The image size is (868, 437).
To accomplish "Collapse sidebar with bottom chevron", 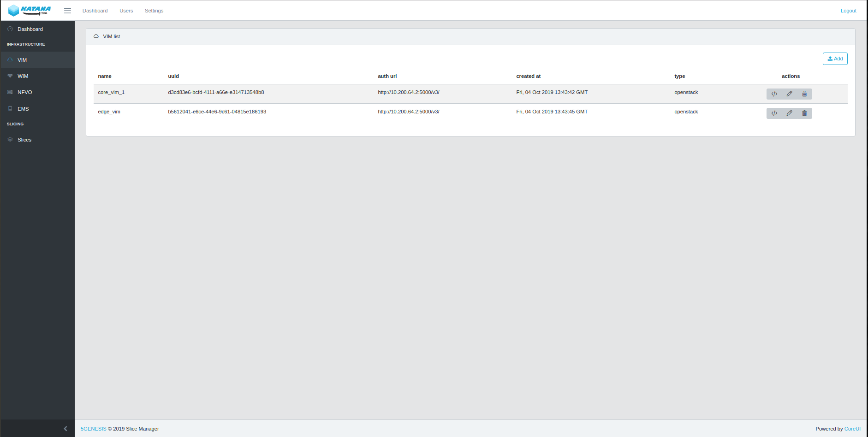I will (x=65, y=429).
